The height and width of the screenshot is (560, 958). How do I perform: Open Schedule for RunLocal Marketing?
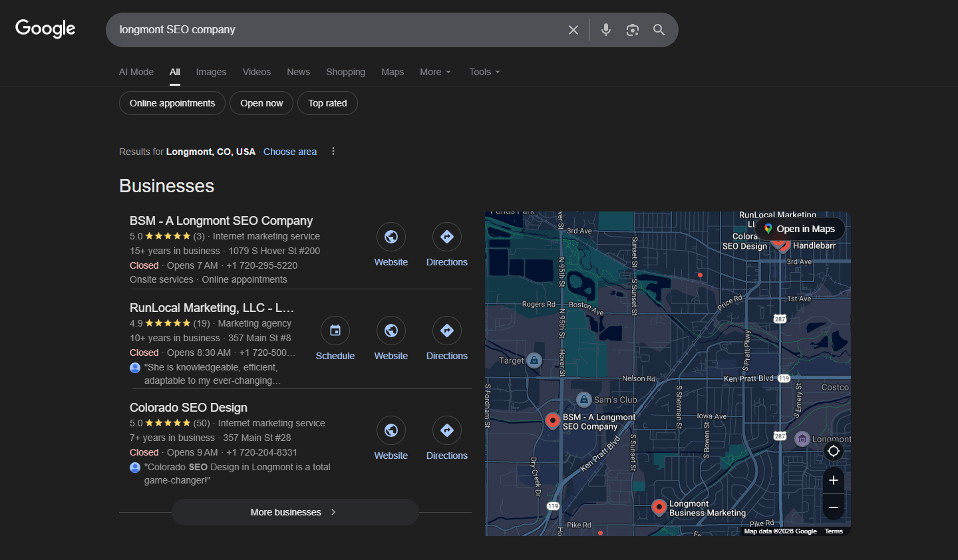[x=335, y=331]
